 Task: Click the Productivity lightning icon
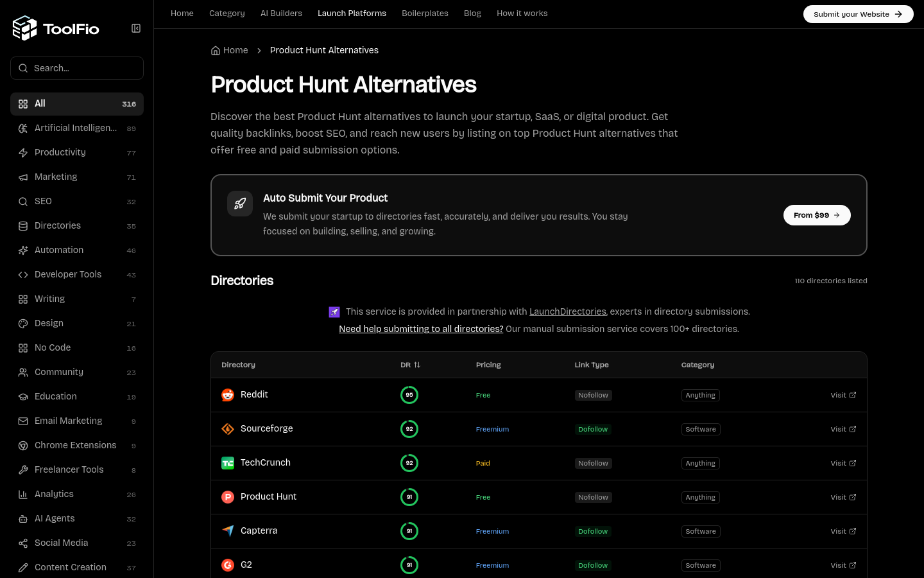23,153
